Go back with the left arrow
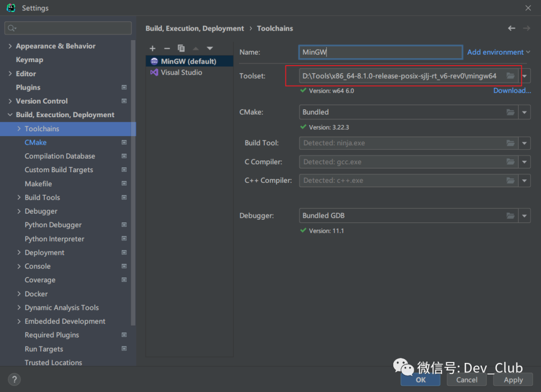Image resolution: width=541 pixels, height=392 pixels. 511,28
